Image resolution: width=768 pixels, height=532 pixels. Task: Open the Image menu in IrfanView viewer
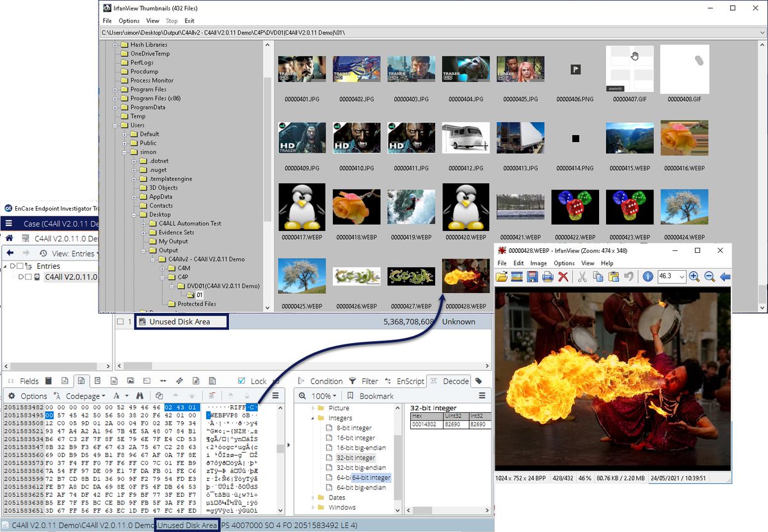click(538, 263)
